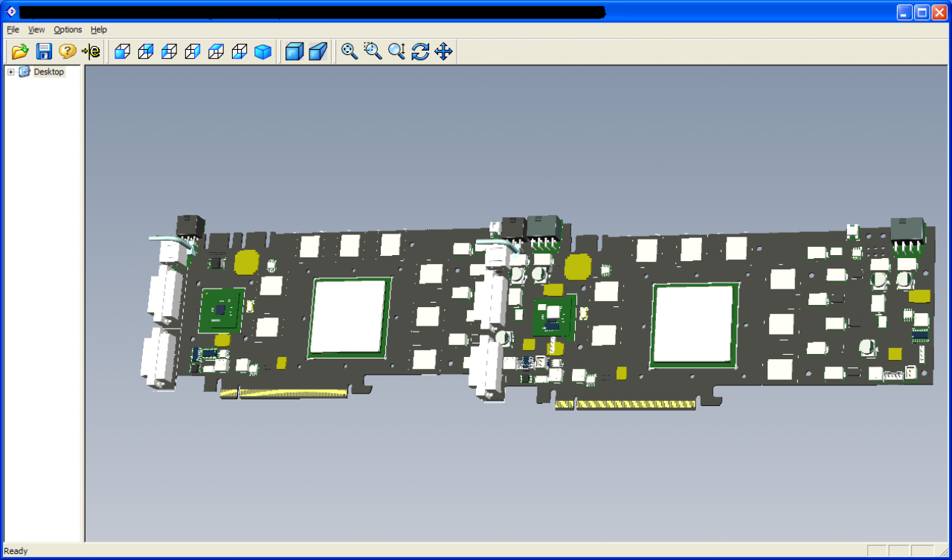The image size is (952, 560).
Task: Maximize the viewer window
Action: click(x=922, y=12)
